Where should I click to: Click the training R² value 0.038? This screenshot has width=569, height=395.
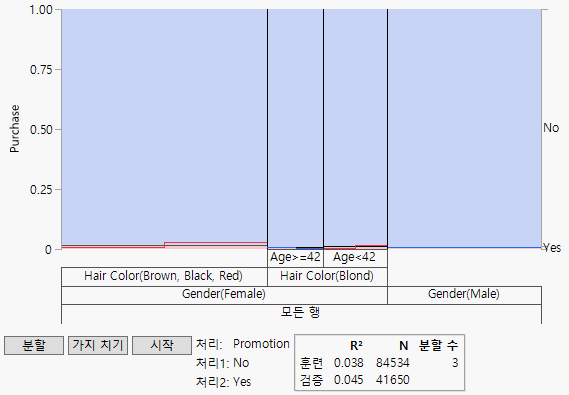coord(348,363)
